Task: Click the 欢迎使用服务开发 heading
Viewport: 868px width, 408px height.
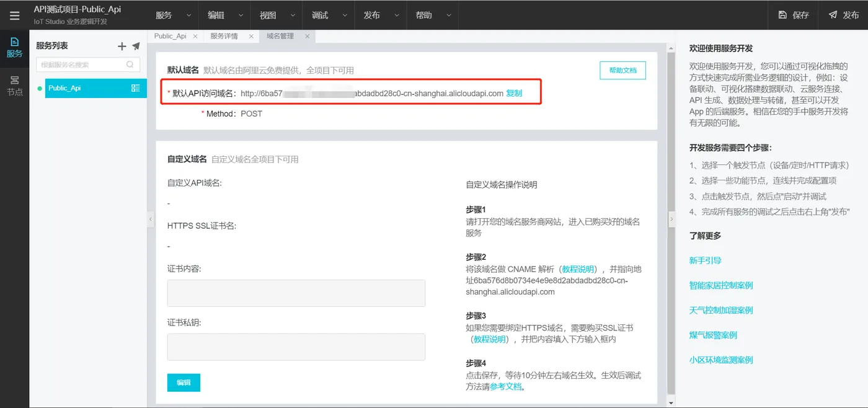Action: 721,48
